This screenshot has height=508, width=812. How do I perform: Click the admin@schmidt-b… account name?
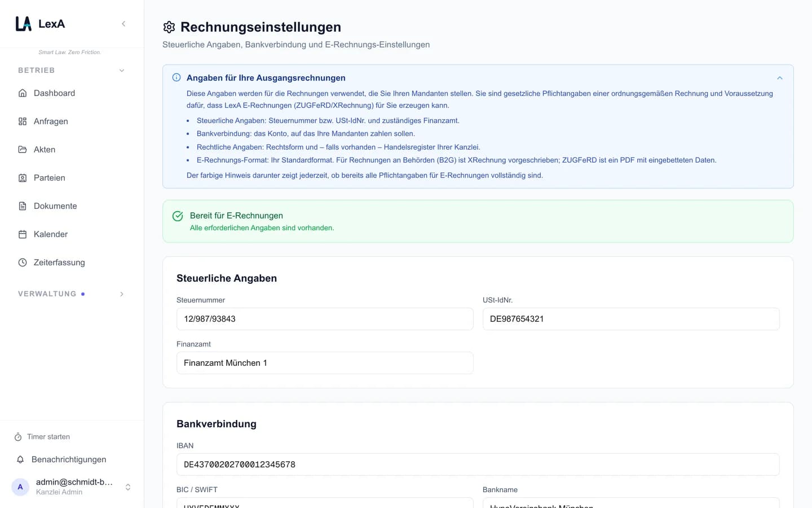pyautogui.click(x=74, y=482)
